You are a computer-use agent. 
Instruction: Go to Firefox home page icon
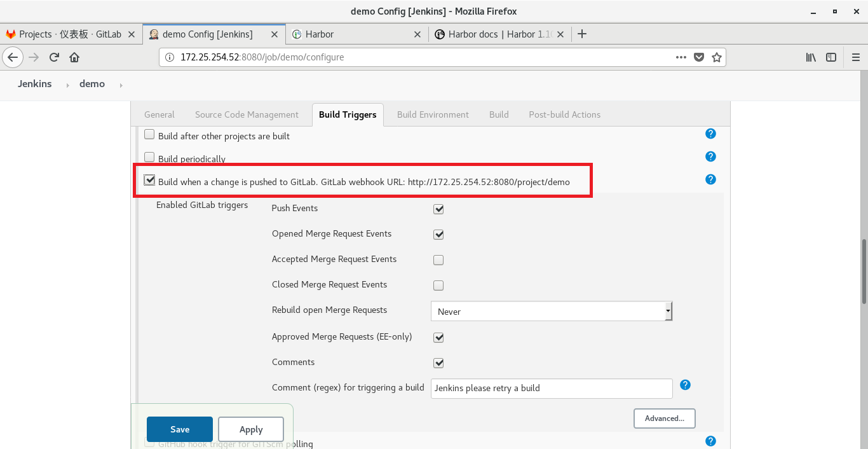pos(74,57)
